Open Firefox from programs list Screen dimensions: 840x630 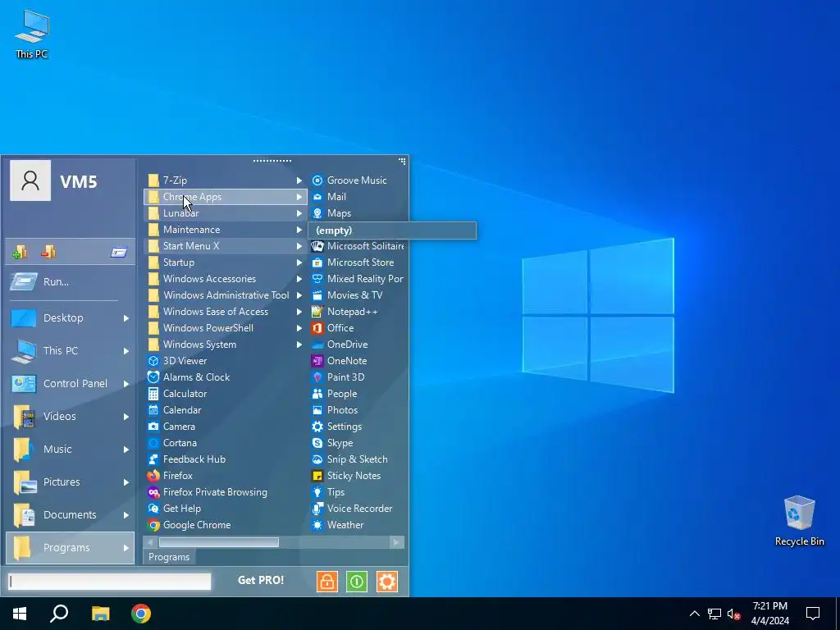(x=225, y=476)
